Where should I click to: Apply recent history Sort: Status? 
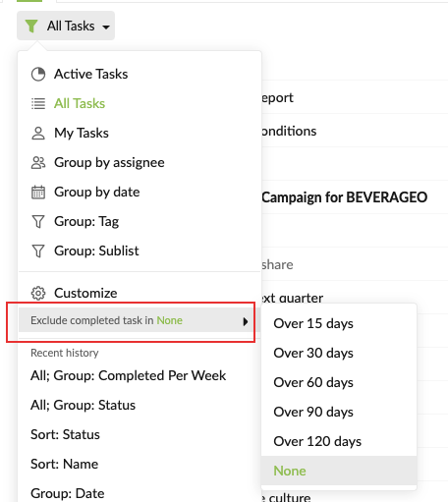tap(65, 434)
